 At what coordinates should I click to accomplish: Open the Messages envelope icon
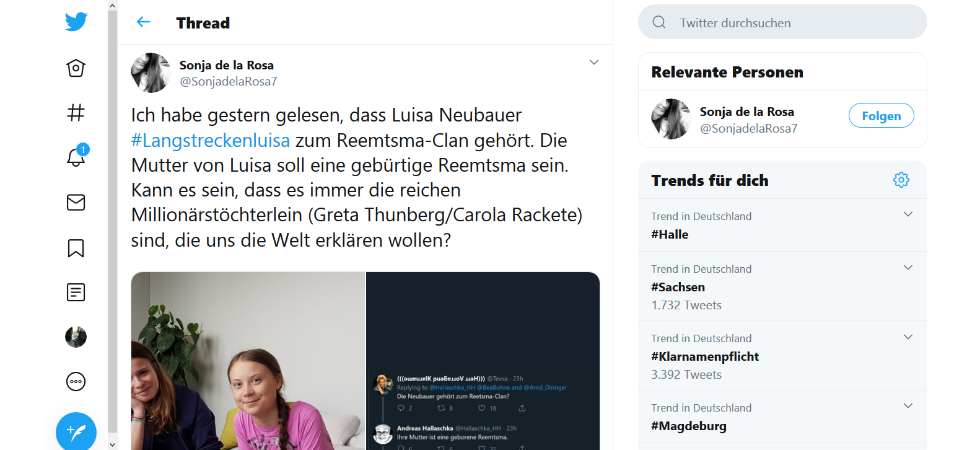[x=76, y=203]
